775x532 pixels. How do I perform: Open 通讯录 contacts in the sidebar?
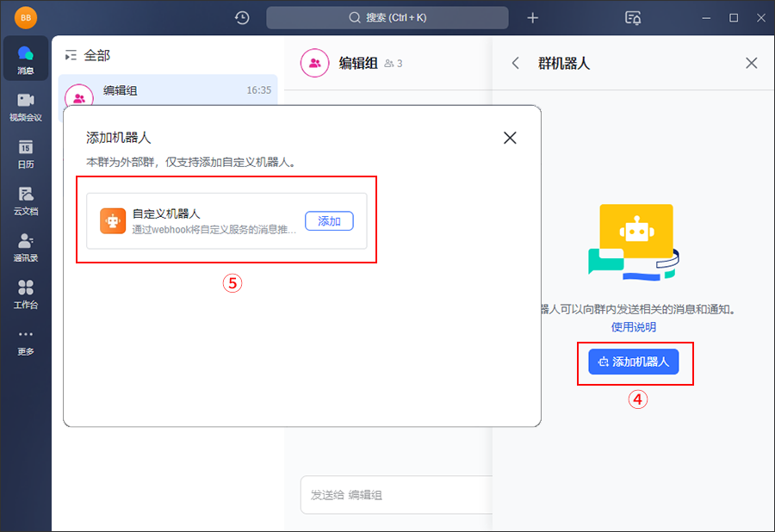tap(26, 247)
